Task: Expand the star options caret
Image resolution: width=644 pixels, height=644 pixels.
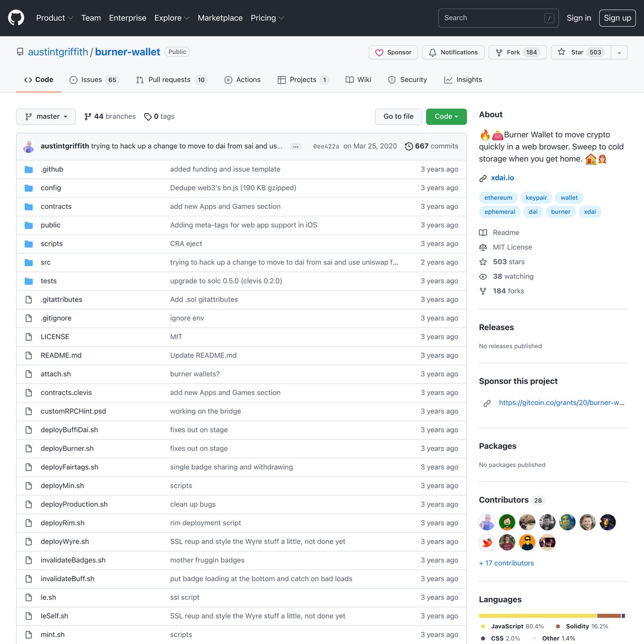Action: coord(619,52)
